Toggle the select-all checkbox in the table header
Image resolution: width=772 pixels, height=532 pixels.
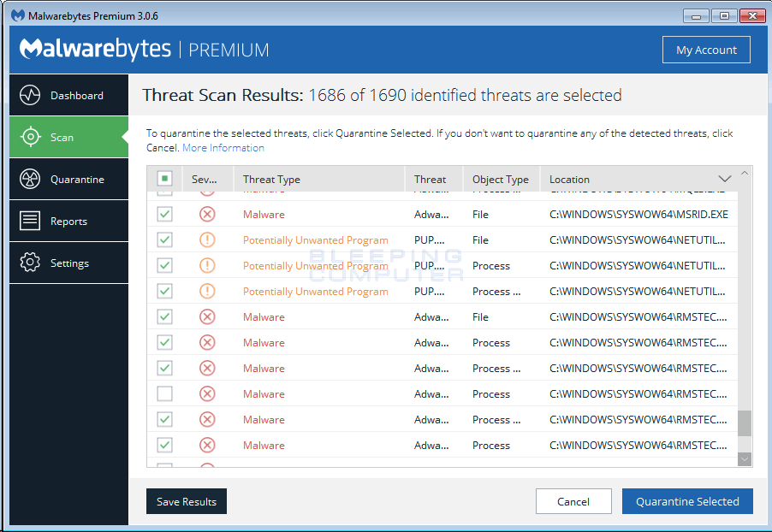[164, 178]
